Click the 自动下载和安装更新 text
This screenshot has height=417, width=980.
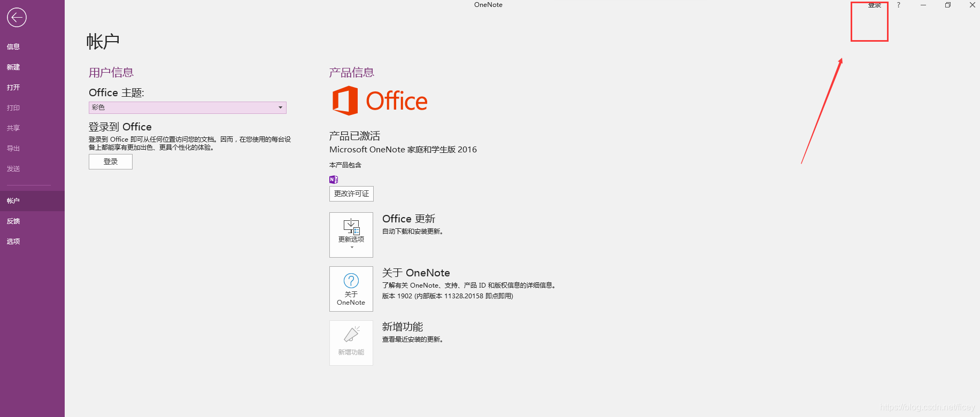(413, 231)
